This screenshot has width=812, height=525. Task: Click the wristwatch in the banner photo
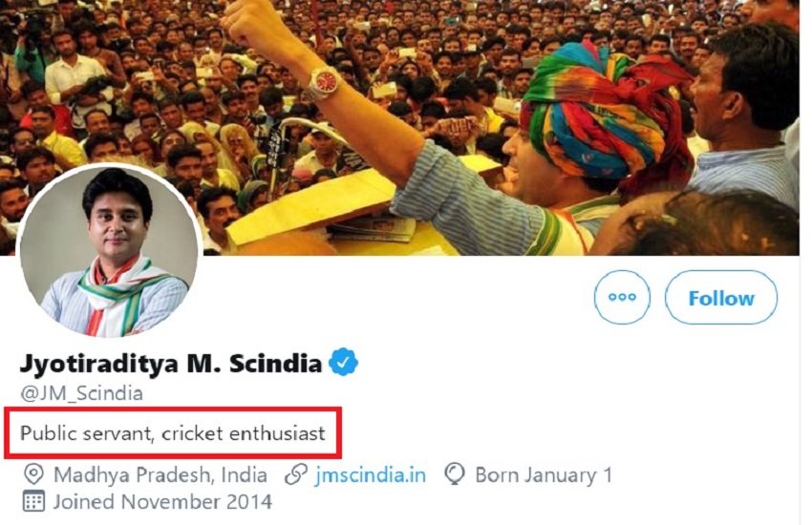tap(323, 83)
